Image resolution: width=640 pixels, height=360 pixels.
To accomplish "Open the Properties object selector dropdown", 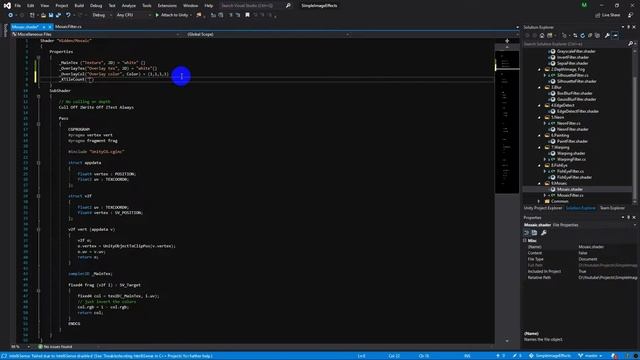I will tap(580, 225).
